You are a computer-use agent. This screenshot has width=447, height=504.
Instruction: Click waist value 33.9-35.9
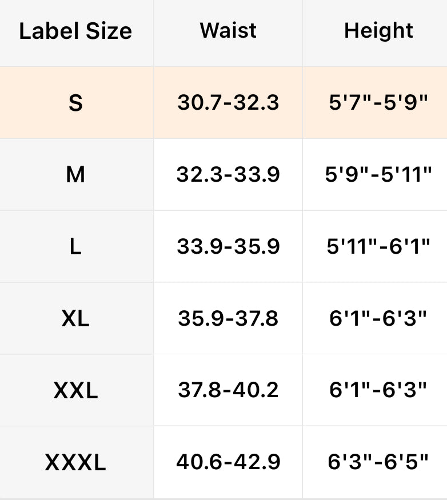[x=228, y=247]
